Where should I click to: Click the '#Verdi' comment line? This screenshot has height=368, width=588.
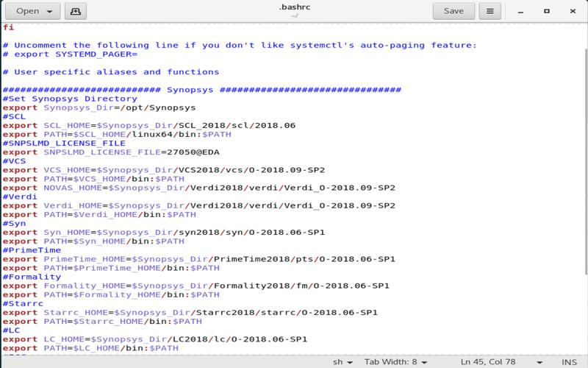tap(21, 197)
